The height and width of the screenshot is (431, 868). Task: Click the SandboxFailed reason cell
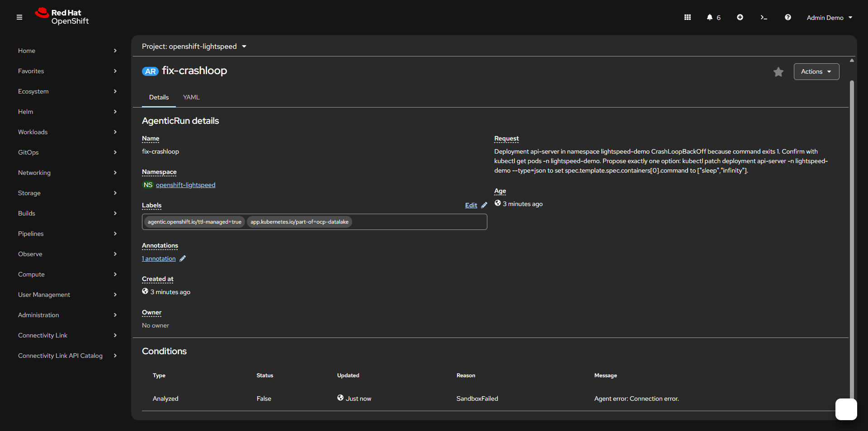(x=477, y=398)
